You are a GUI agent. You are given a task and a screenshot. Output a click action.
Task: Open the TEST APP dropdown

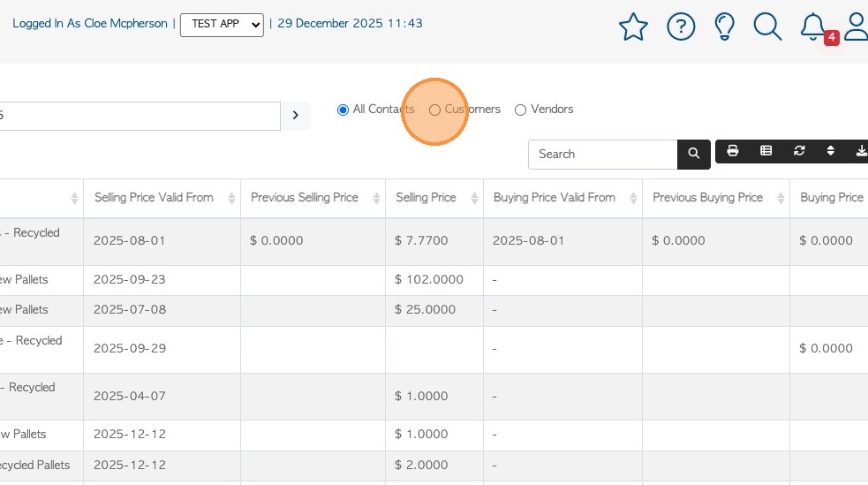(x=222, y=25)
